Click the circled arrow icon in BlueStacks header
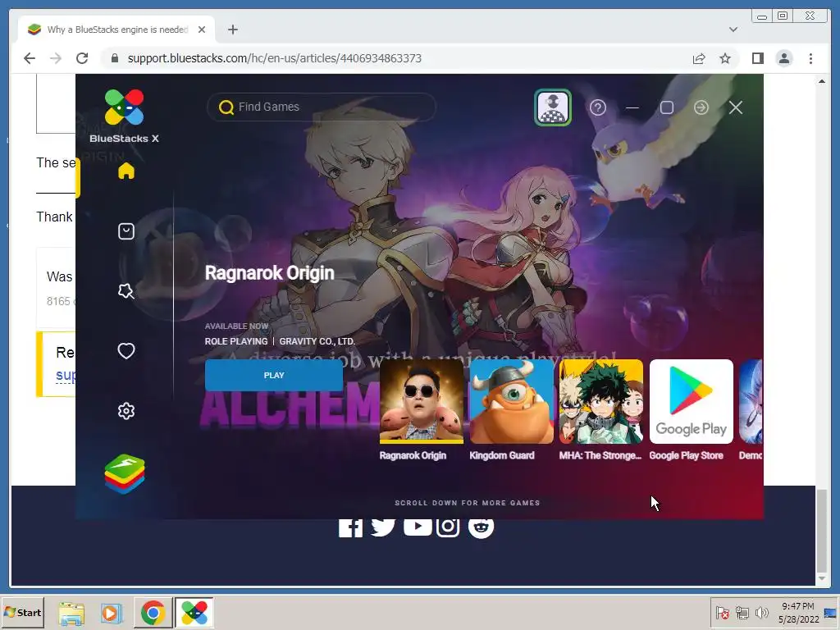840x630 pixels. [x=701, y=107]
